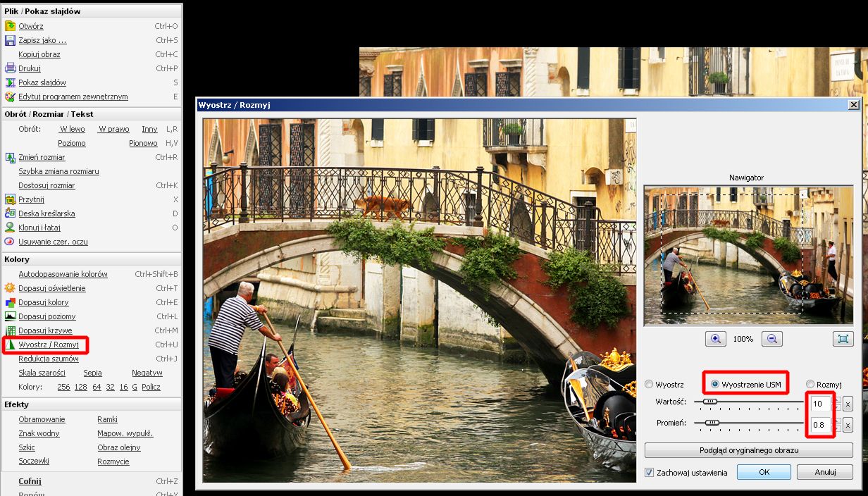The image size is (868, 496).
Task: Click the Dopasuj oświetlenie sun icon
Action: (x=10, y=288)
